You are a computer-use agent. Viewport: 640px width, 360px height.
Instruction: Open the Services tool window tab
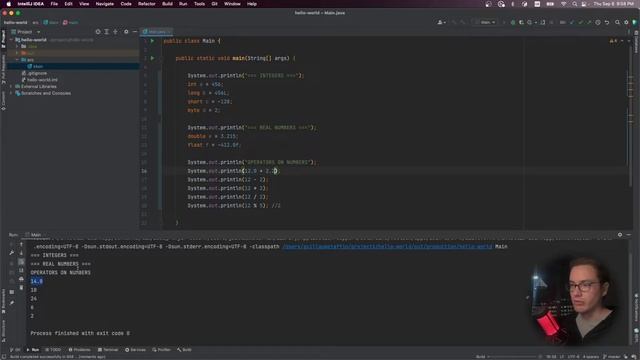136,350
